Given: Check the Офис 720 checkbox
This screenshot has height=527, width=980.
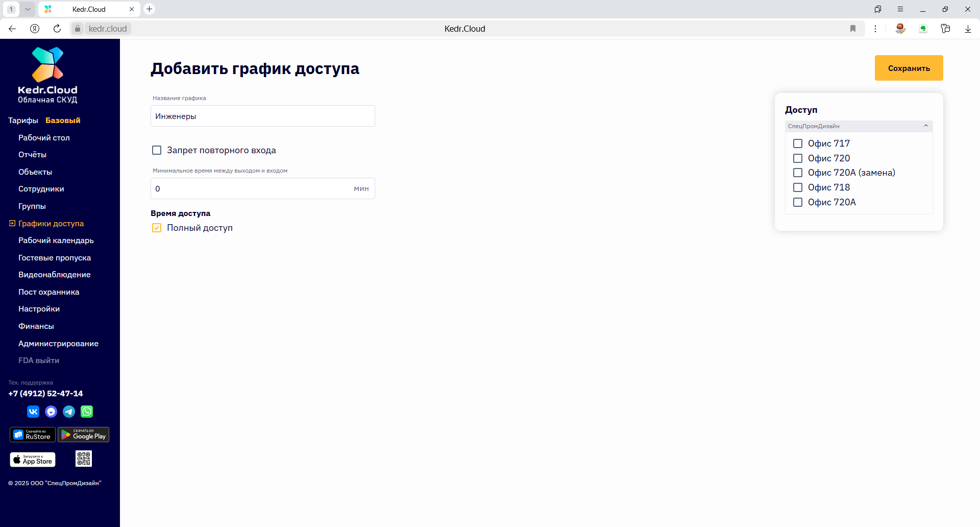Looking at the screenshot, I should [798, 158].
